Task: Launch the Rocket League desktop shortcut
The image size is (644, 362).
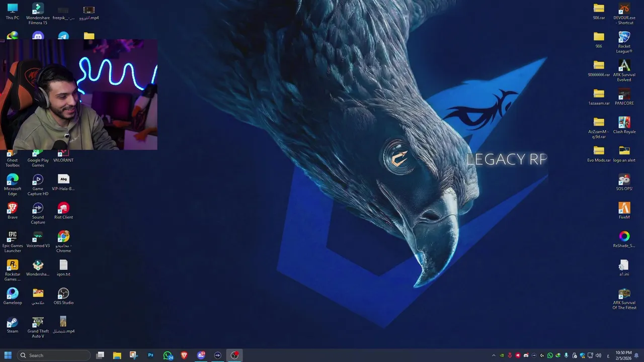Action: point(624,43)
